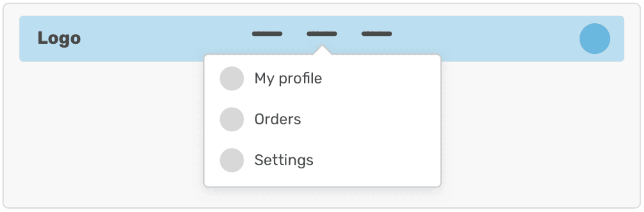The image size is (644, 212).
Task: Click the gray icon beside My profile
Action: pos(232,78)
